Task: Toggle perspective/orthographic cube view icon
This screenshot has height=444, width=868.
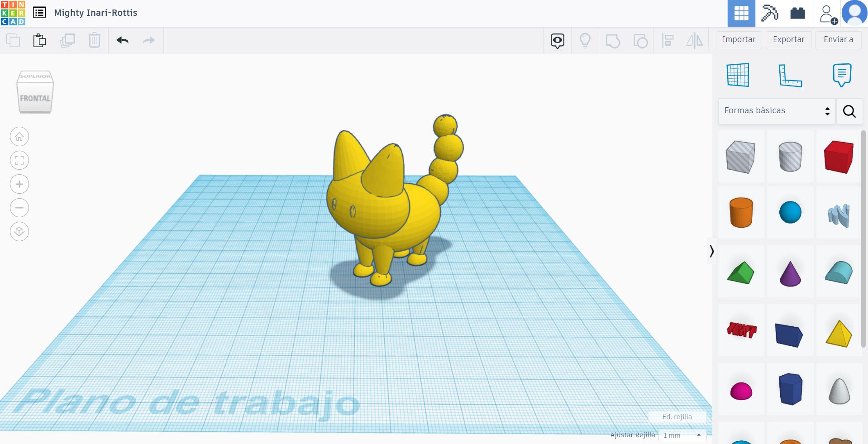Action: click(x=19, y=232)
